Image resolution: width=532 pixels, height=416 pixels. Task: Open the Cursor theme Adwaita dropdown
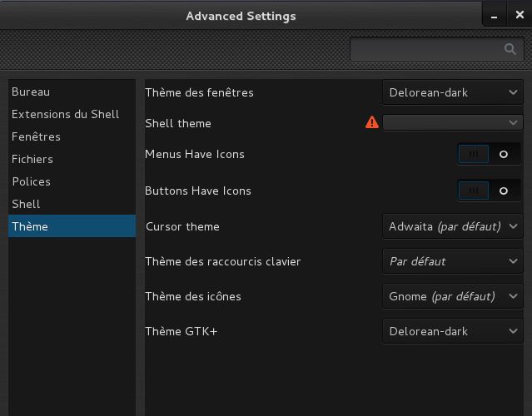[453, 226]
